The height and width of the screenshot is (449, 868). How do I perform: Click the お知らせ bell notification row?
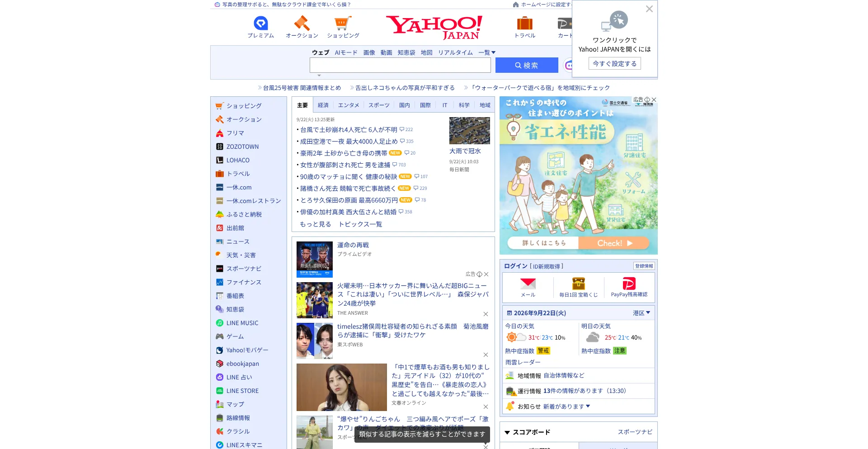coord(579,406)
